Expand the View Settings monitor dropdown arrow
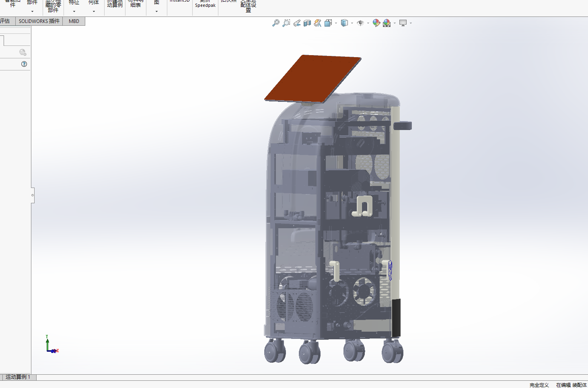The height and width of the screenshot is (388, 588). point(411,23)
